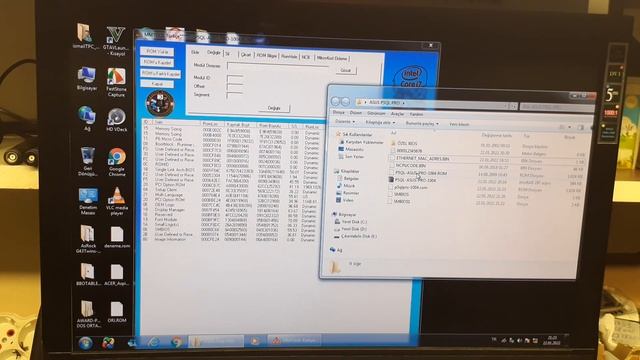Open the Görünüm menu in Explorer
640x360 pixels.
click(x=376, y=113)
